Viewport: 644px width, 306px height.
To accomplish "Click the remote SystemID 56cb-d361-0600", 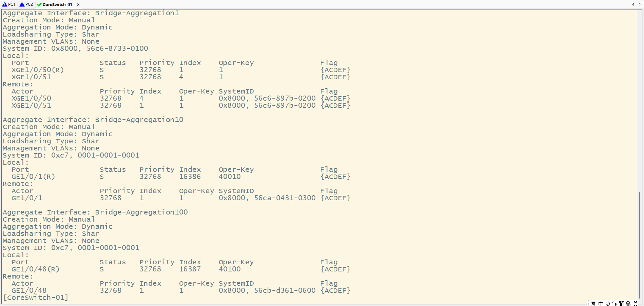I will point(285,290).
